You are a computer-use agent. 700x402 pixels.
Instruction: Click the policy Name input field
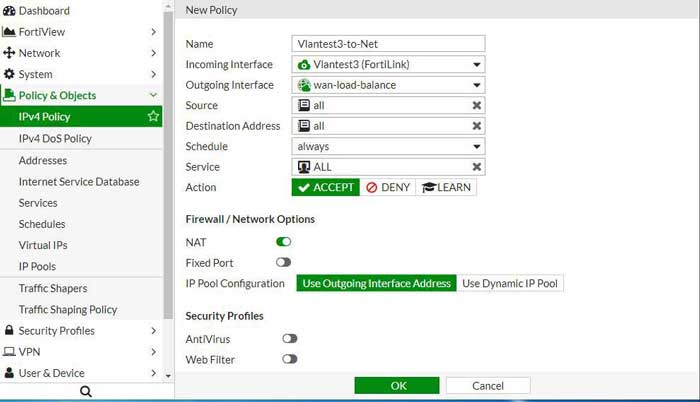(388, 44)
